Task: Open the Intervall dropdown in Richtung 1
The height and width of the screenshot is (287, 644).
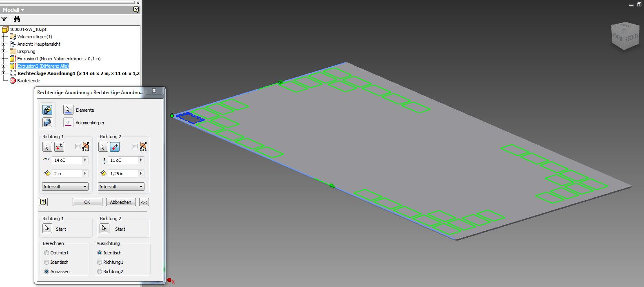Action: tap(65, 187)
